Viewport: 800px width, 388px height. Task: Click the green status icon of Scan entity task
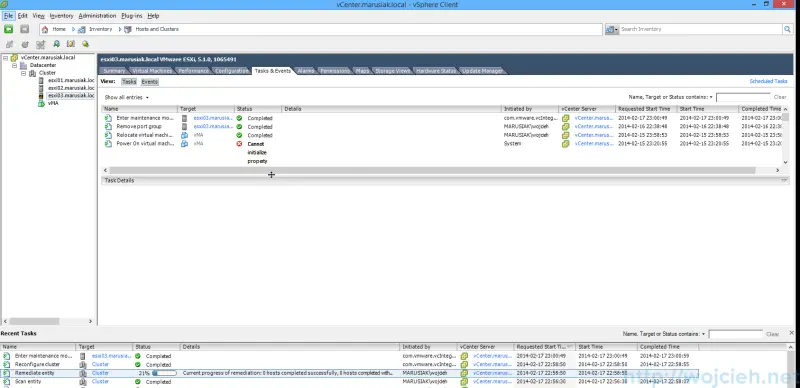138,382
